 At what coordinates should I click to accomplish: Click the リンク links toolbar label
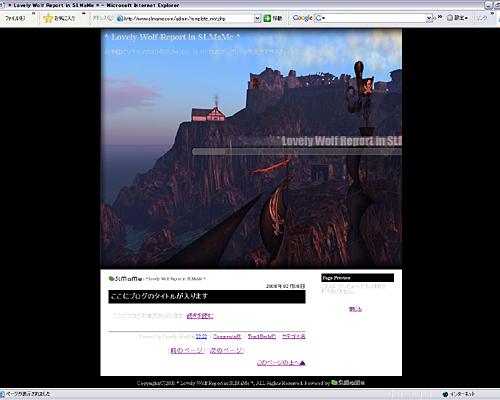click(x=482, y=18)
